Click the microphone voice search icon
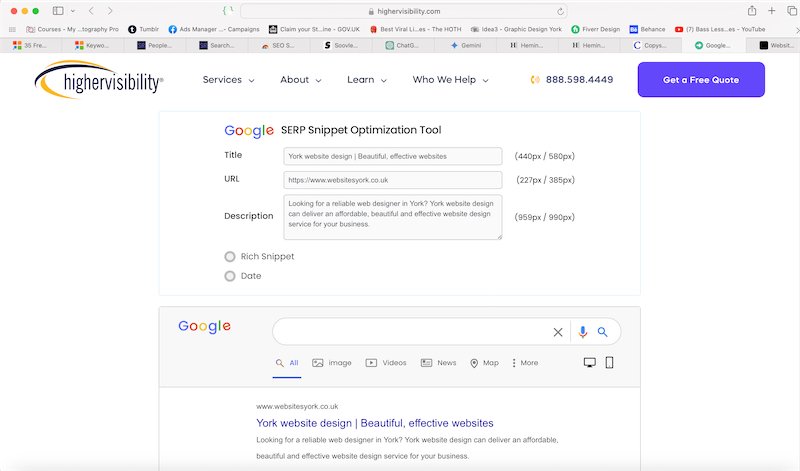The image size is (800, 471). [583, 332]
